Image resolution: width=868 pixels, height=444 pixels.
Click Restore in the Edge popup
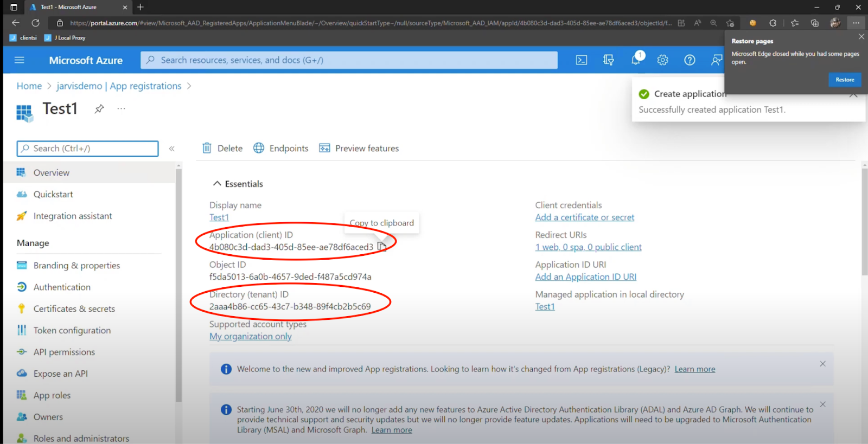pos(844,80)
